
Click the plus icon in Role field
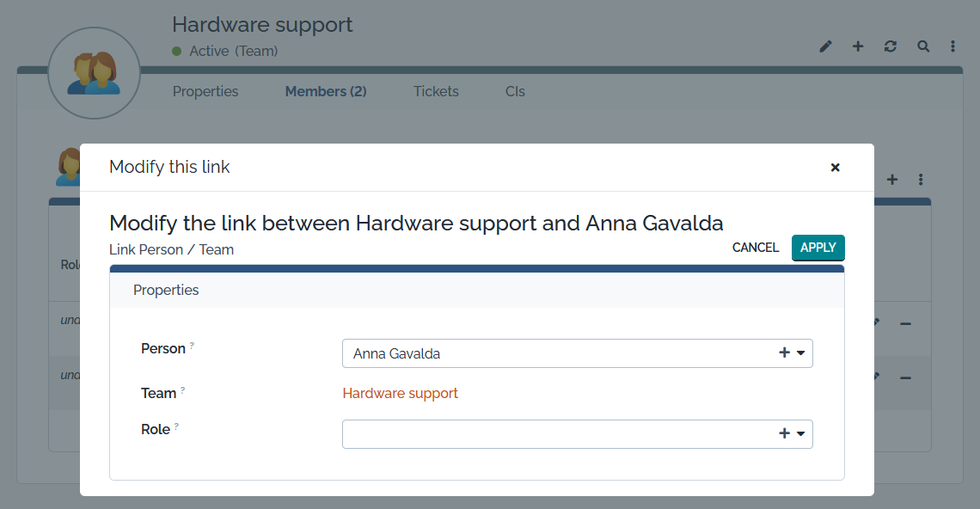[784, 434]
